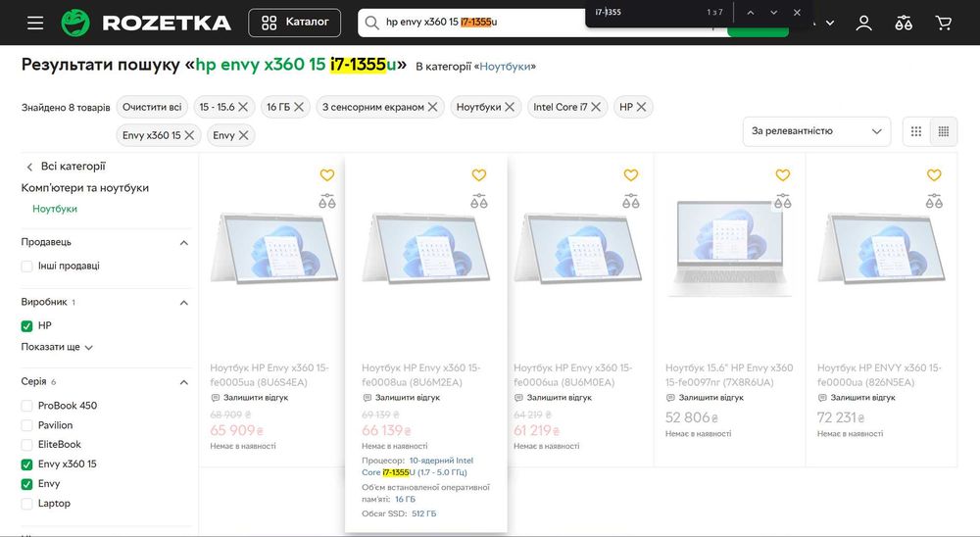Image resolution: width=980 pixels, height=537 pixels.
Task: Add fe0006ua laptop to comparison
Action: 630,201
